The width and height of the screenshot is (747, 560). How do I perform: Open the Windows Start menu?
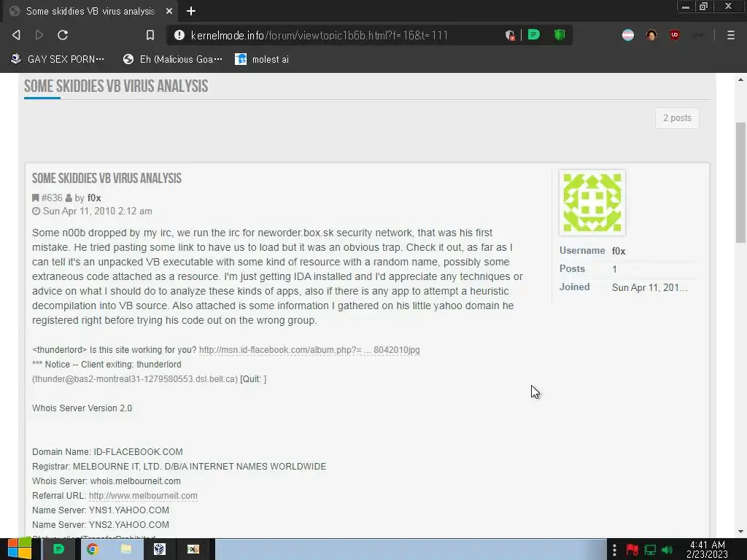click(x=19, y=549)
